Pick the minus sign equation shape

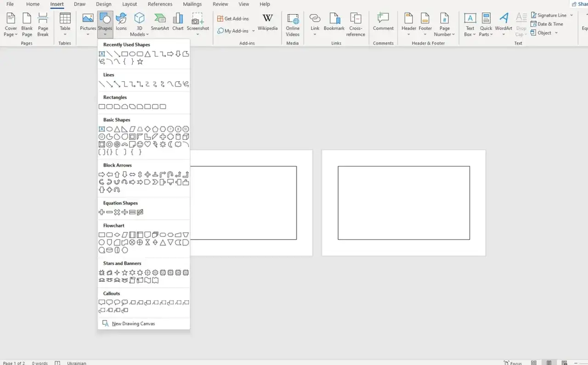pyautogui.click(x=109, y=212)
